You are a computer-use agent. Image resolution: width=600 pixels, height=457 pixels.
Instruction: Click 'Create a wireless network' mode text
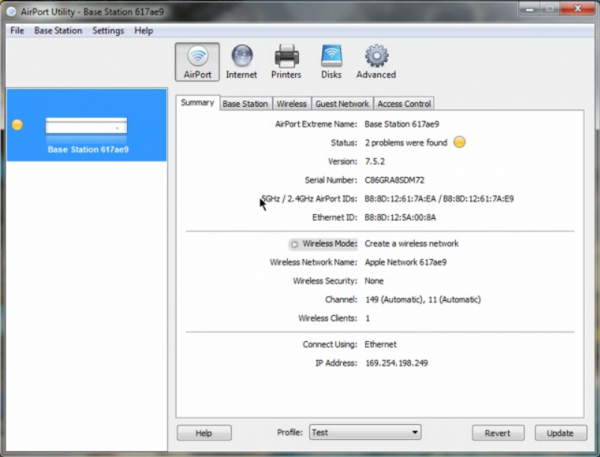[411, 244]
